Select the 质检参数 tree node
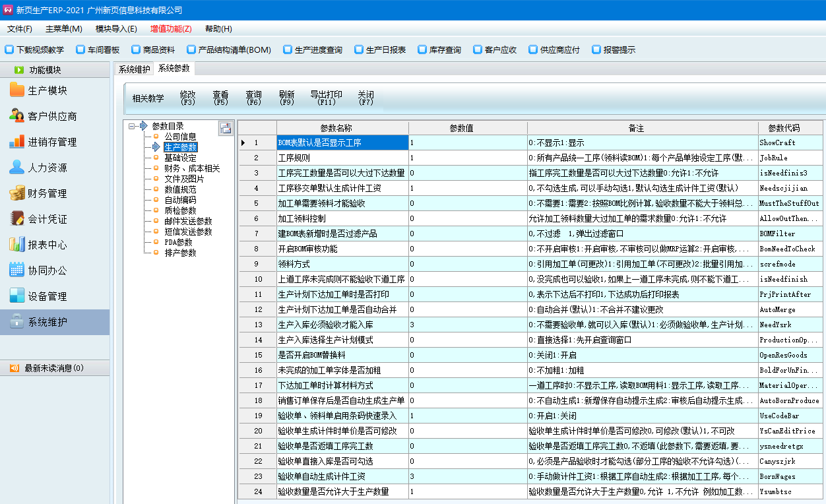Image resolution: width=826 pixels, height=504 pixels. point(180,210)
